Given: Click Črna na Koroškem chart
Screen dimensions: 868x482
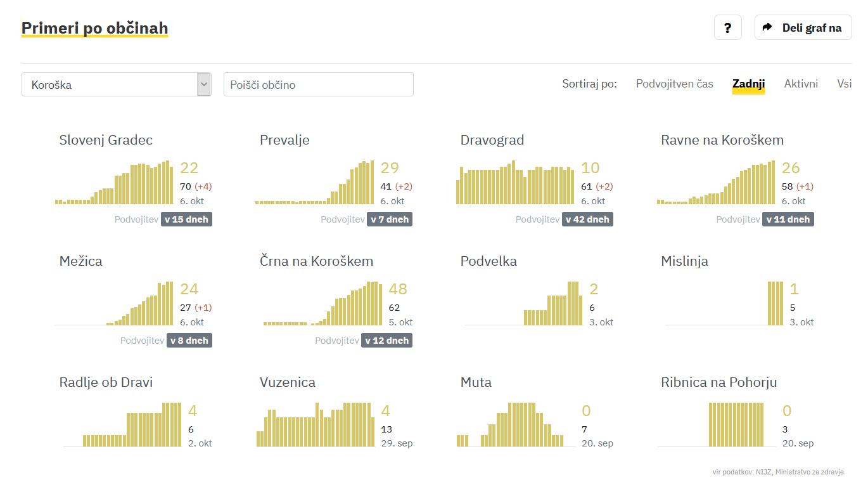Looking at the screenshot, I should click(323, 304).
